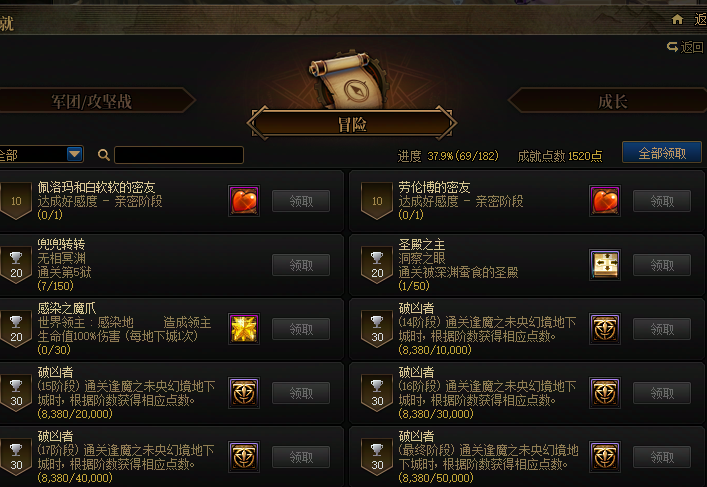707x487 pixels.
Task: Click the adventure scroll compass emblem
Action: pos(349,81)
